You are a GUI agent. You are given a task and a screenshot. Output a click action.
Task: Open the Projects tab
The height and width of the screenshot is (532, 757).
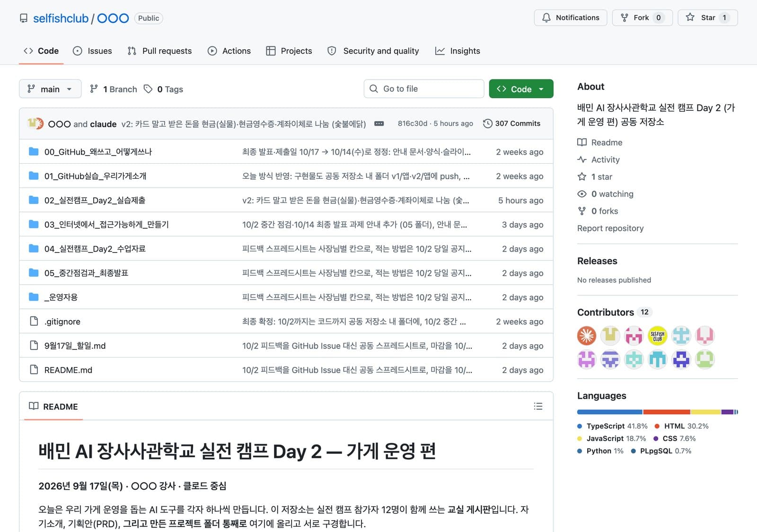[x=289, y=51]
